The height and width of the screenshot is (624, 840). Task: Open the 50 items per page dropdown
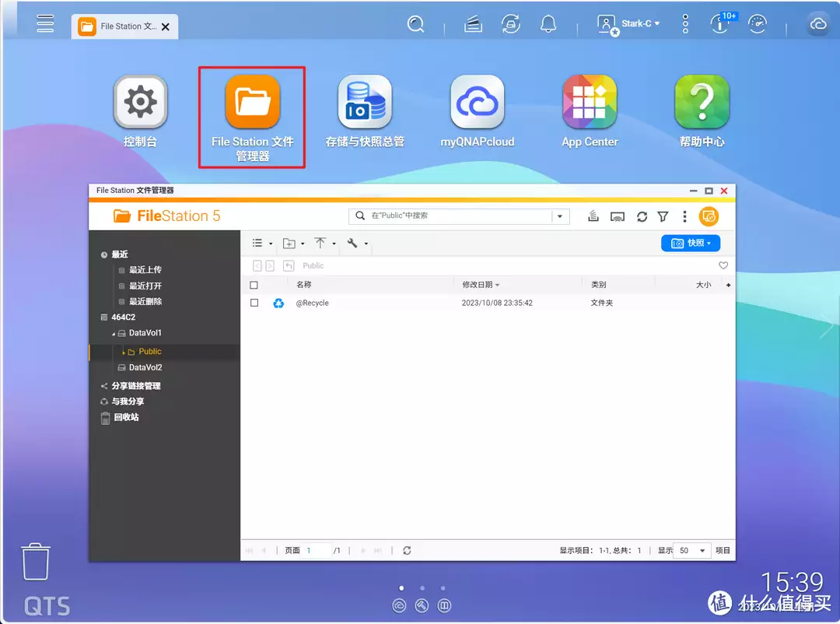[x=691, y=551]
